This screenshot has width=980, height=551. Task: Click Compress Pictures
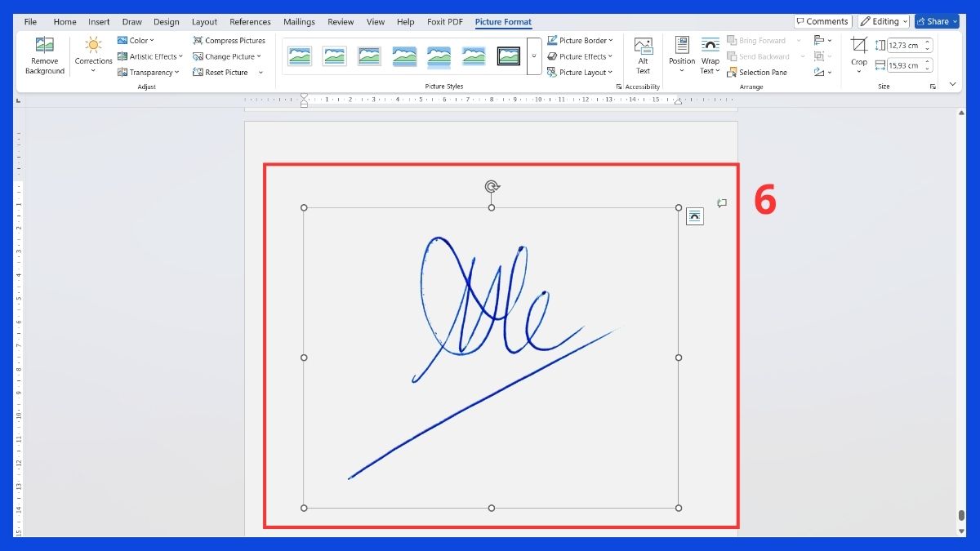click(x=229, y=40)
